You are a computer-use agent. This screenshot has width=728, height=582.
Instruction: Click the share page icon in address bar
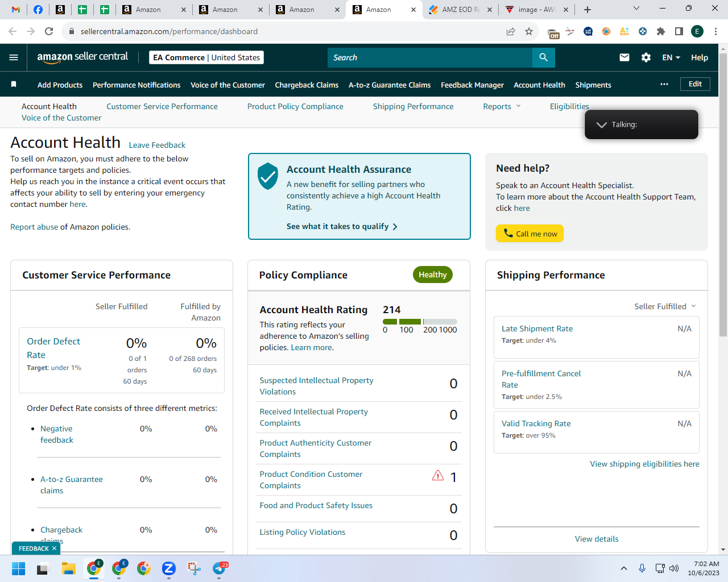coord(511,31)
